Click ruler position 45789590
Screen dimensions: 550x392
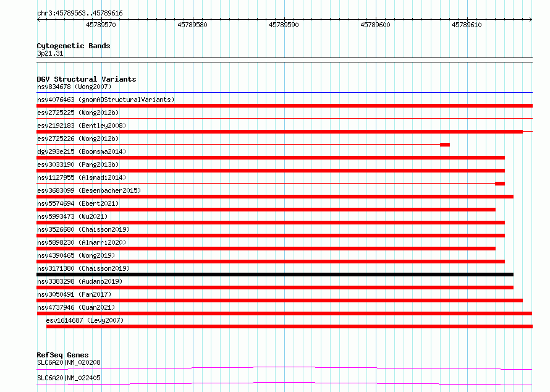pyautogui.click(x=284, y=25)
